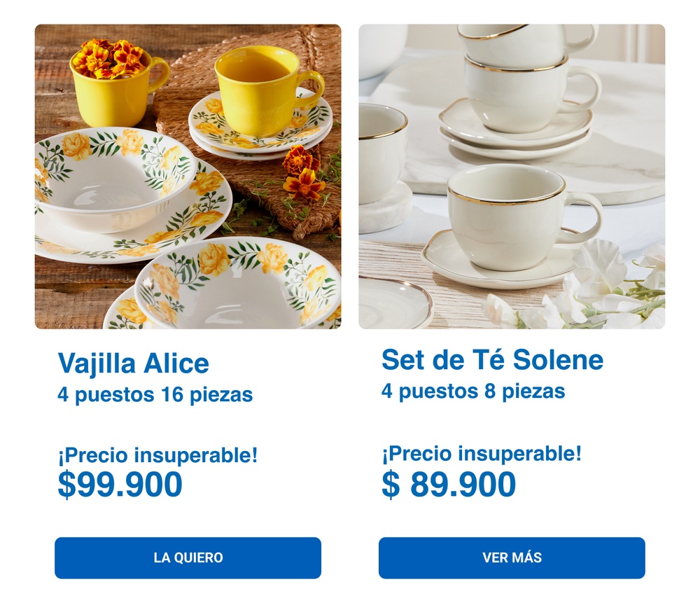This screenshot has height=603, width=700.
Task: Select the "4 puestos 16 piezas" description
Action: click(x=155, y=395)
